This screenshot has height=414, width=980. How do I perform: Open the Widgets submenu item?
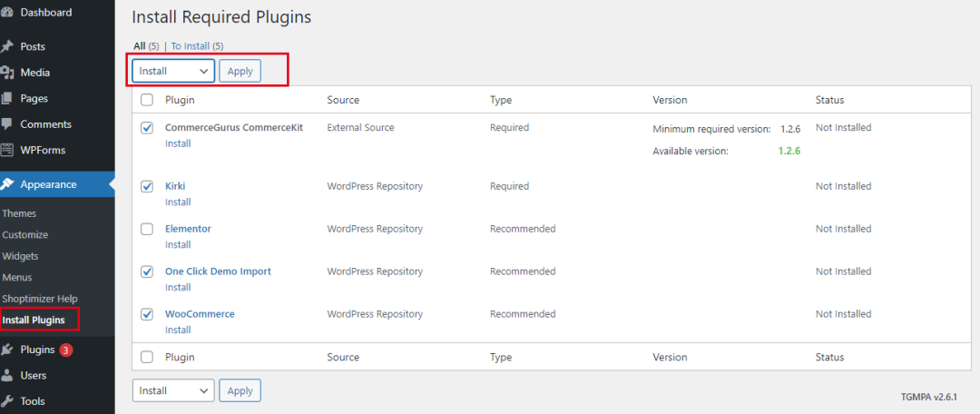point(21,256)
